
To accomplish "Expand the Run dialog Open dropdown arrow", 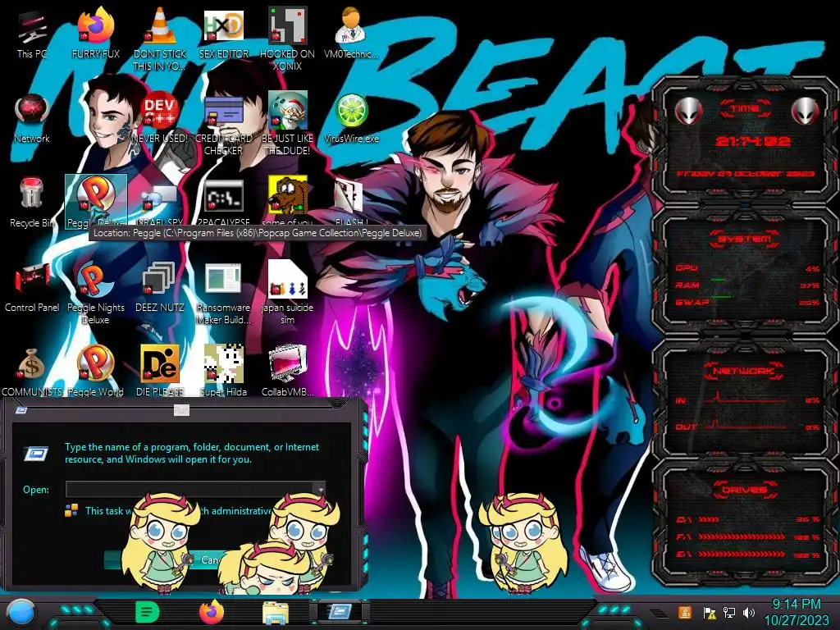I will (320, 489).
